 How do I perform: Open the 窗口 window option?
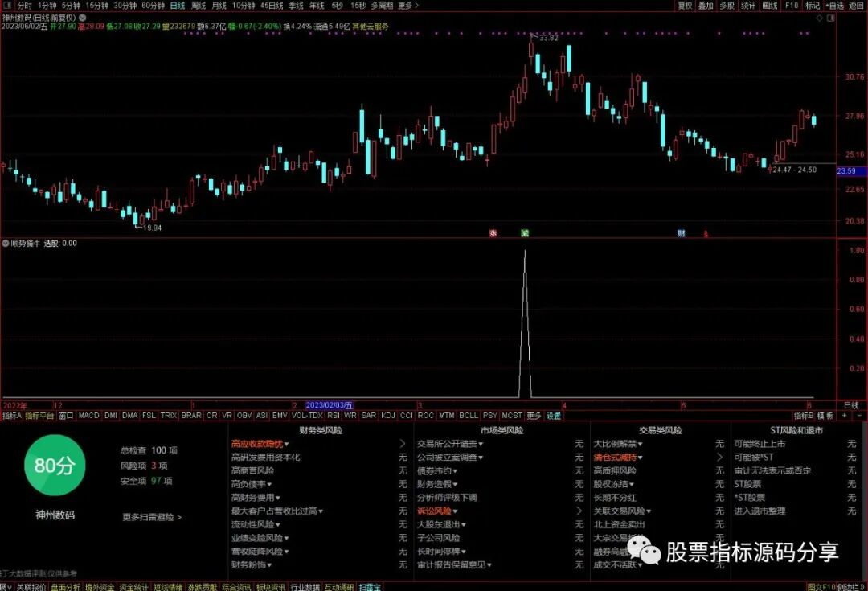pyautogui.click(x=66, y=416)
